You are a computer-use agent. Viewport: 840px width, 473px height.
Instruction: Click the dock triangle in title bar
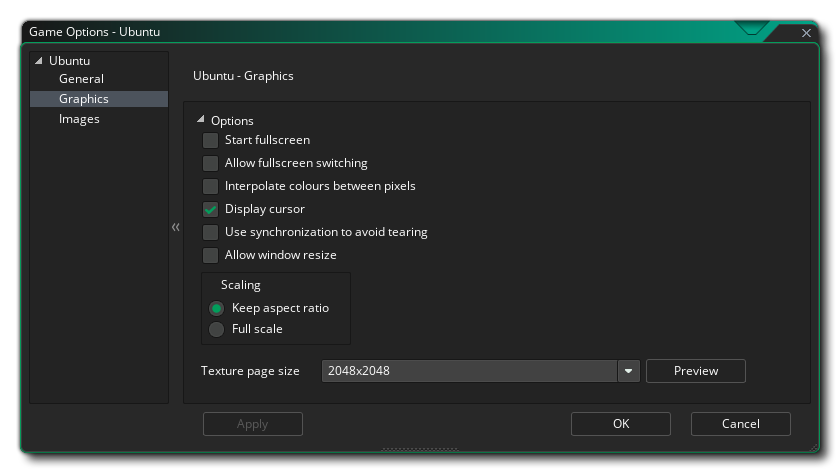point(752,28)
